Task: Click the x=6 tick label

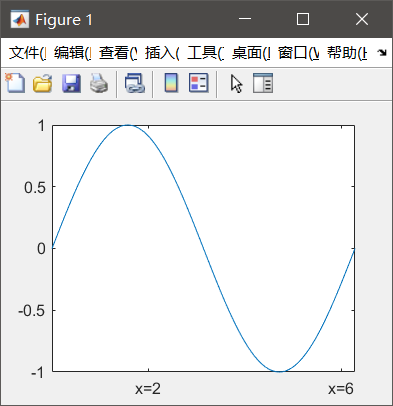Action: pos(341,389)
